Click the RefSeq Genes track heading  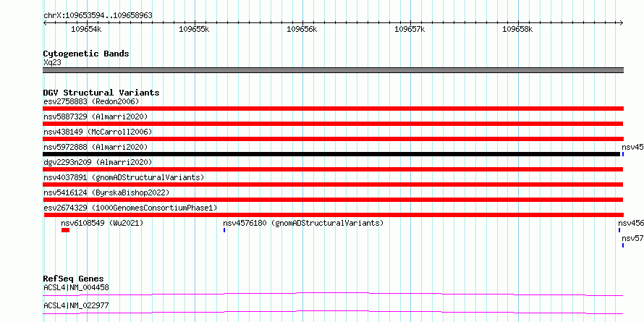coord(73,279)
